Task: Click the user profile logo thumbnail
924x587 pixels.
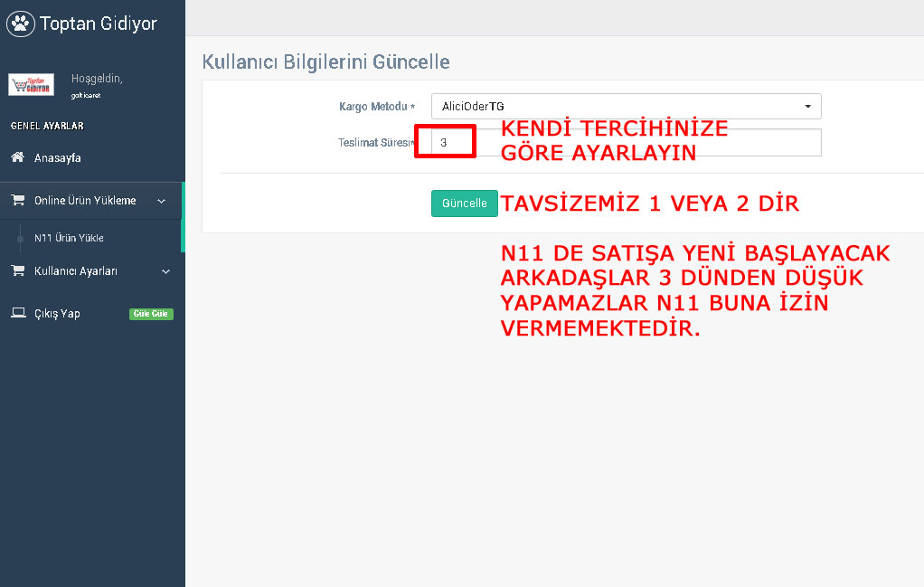Action: coord(31,84)
